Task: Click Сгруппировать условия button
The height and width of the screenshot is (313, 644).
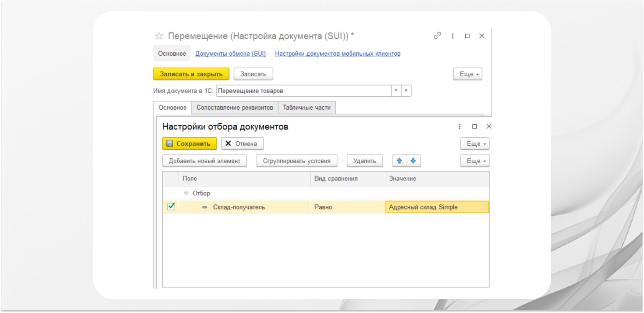Action: pos(297,161)
